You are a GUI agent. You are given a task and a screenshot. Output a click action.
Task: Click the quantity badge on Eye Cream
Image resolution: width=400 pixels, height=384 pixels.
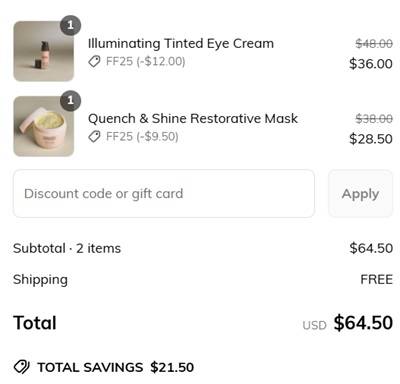[x=70, y=25]
